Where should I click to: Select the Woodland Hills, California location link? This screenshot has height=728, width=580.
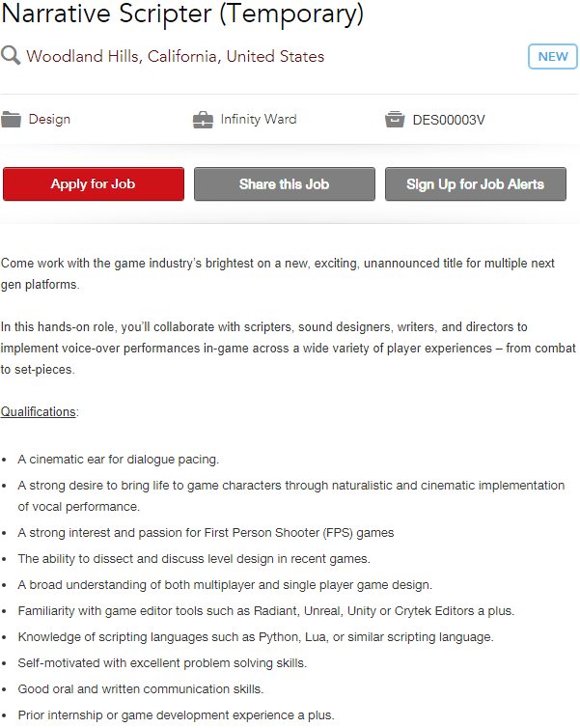coord(175,56)
